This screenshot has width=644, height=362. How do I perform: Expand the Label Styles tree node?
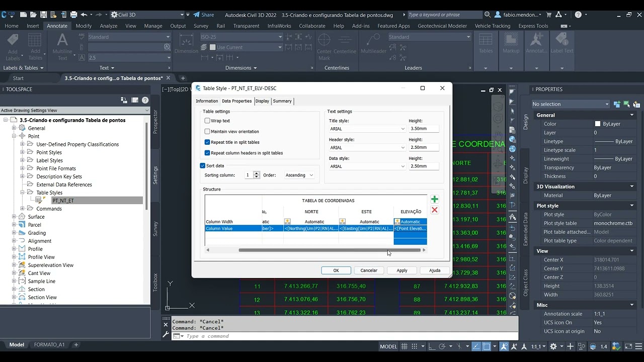[x=23, y=160]
